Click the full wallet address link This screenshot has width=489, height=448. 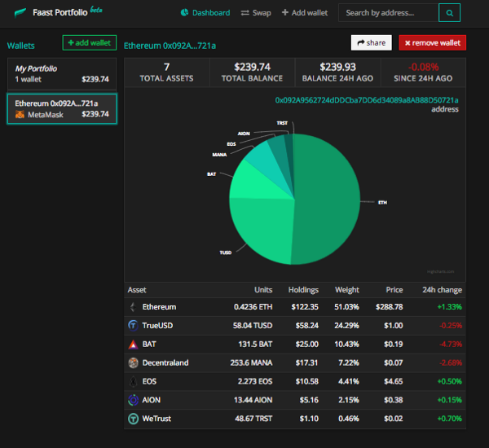tap(367, 100)
